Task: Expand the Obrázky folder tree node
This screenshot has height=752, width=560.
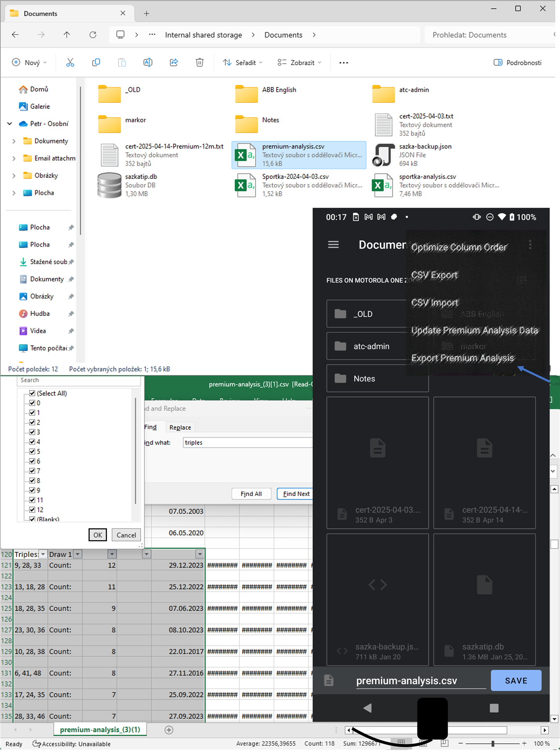Action: (14, 175)
